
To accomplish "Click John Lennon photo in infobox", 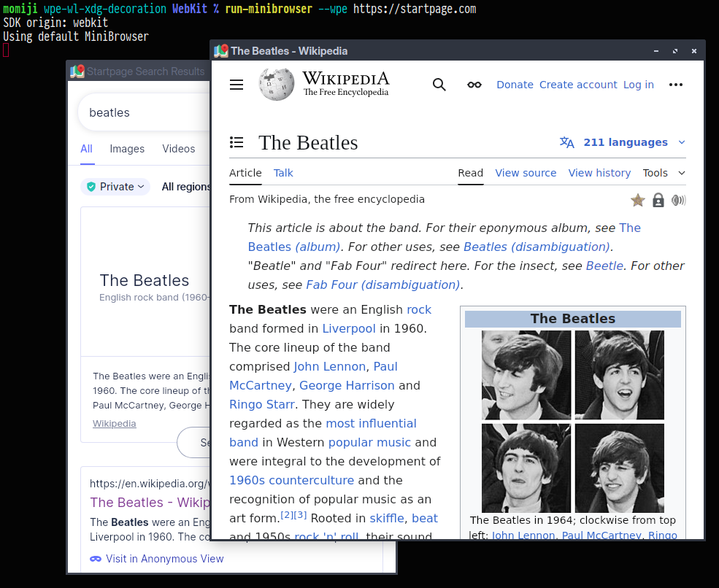I will click(x=526, y=375).
